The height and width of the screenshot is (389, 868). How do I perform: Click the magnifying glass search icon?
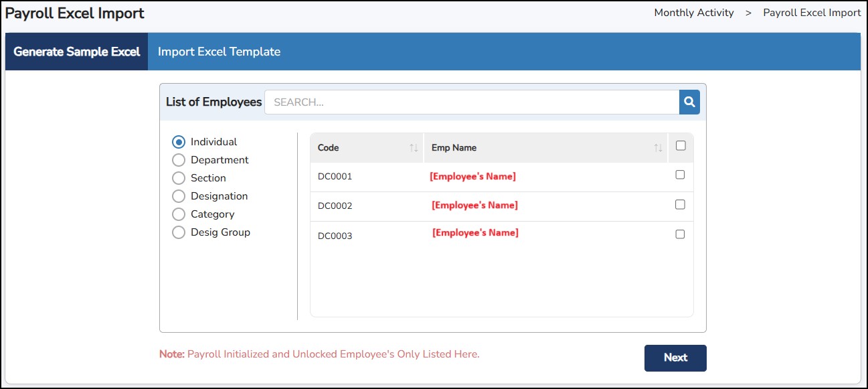[x=689, y=102]
